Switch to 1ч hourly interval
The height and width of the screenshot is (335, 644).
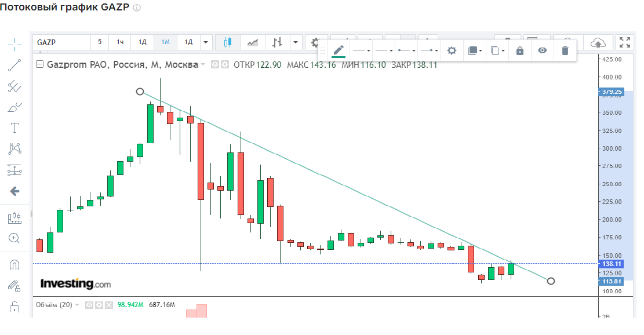[x=120, y=42]
